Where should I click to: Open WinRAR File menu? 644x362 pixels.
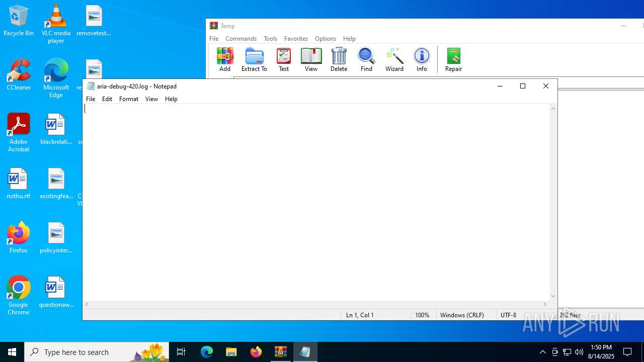click(x=214, y=39)
